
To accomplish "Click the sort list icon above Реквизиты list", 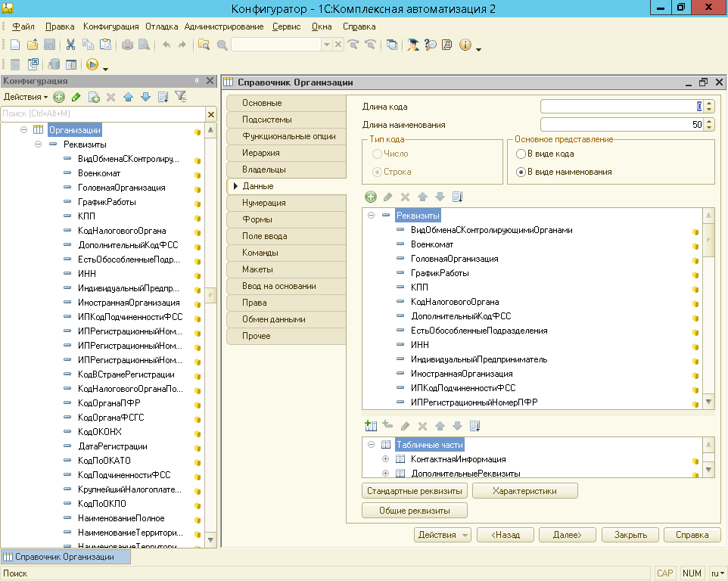I will [457, 197].
